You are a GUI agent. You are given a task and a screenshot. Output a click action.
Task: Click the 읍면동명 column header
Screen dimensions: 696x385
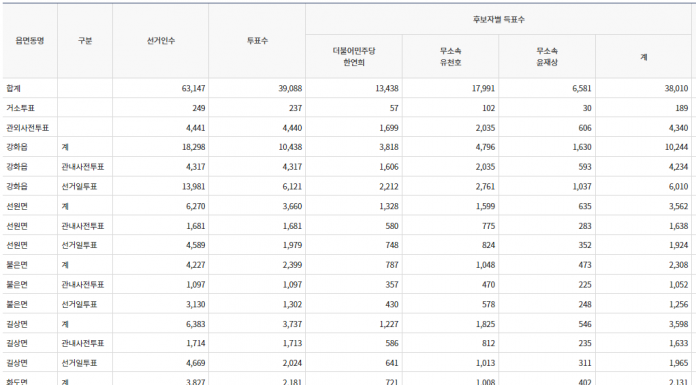tap(30, 41)
